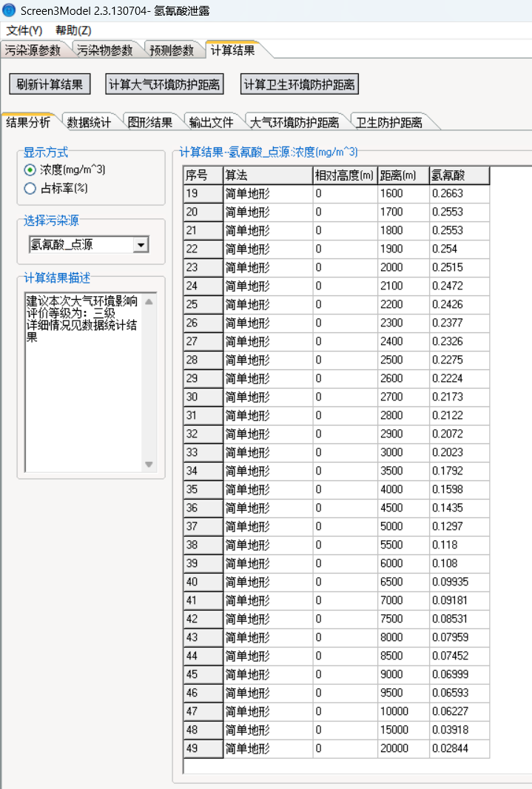Select row header 40

point(203,582)
